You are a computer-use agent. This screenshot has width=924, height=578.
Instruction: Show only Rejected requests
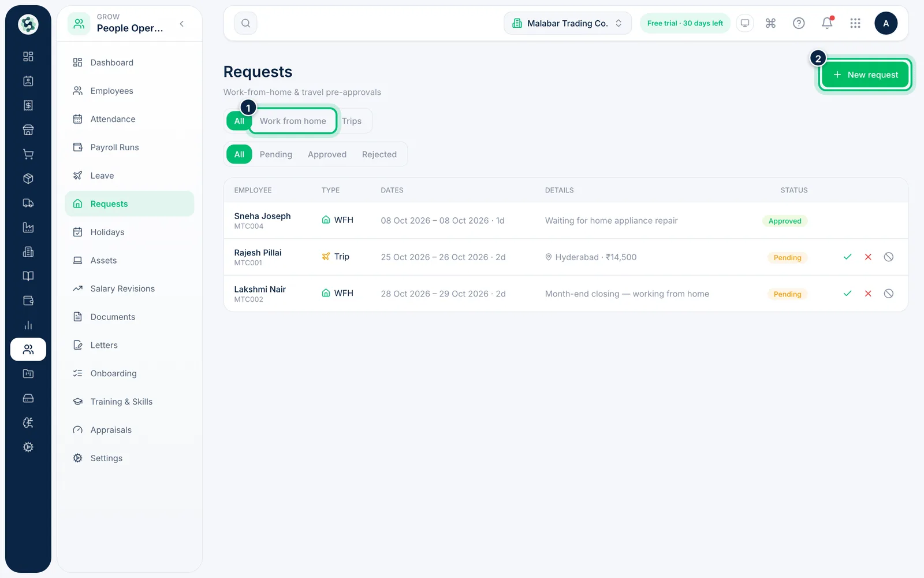pos(379,154)
